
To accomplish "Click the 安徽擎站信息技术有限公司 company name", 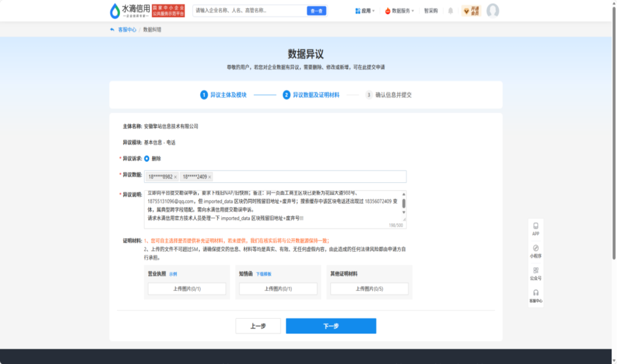I will click(171, 126).
